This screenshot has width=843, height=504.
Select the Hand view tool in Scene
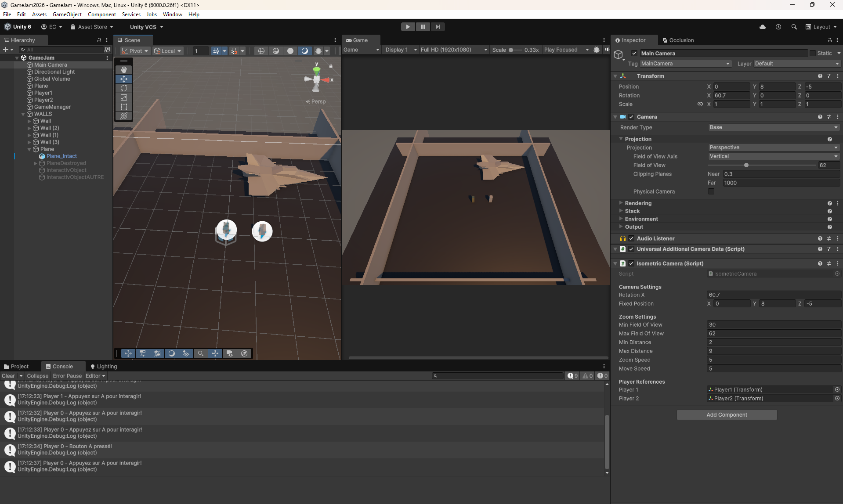[x=124, y=70]
